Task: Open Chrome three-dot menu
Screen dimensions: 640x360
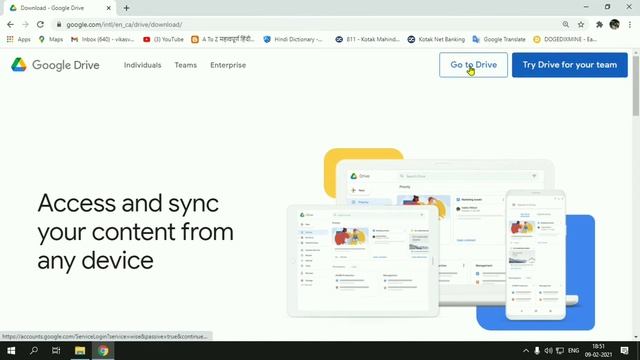Action: click(x=630, y=24)
